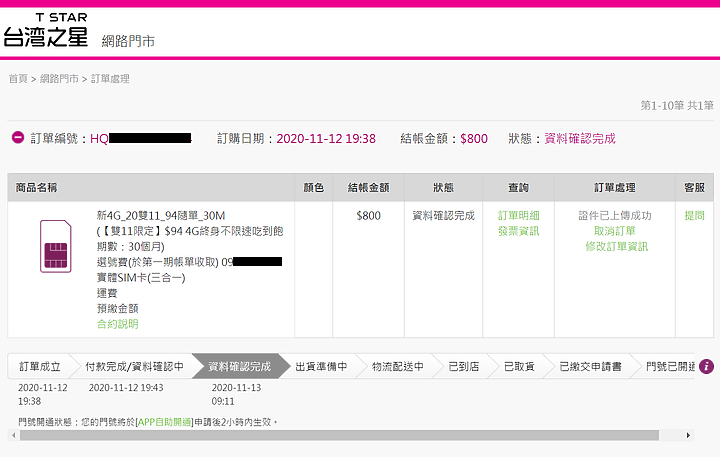
Task: Select 已到店 progress step
Action: (464, 367)
